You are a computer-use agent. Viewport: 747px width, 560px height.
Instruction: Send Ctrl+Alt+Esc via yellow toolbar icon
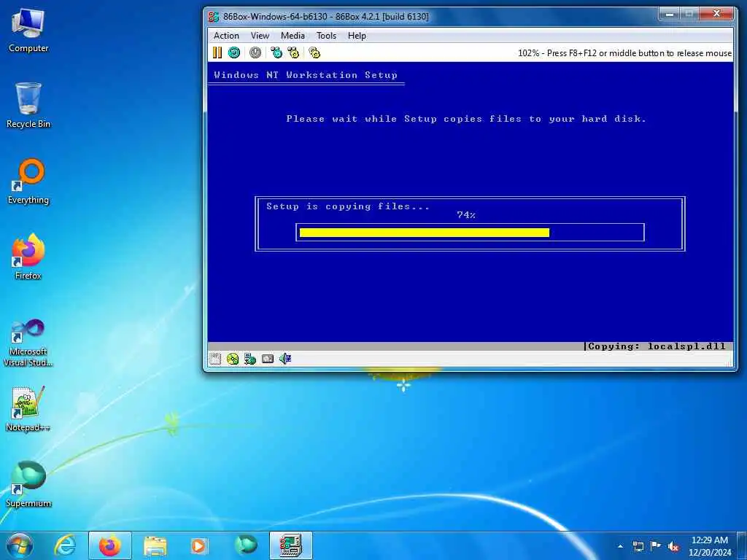pos(293,52)
